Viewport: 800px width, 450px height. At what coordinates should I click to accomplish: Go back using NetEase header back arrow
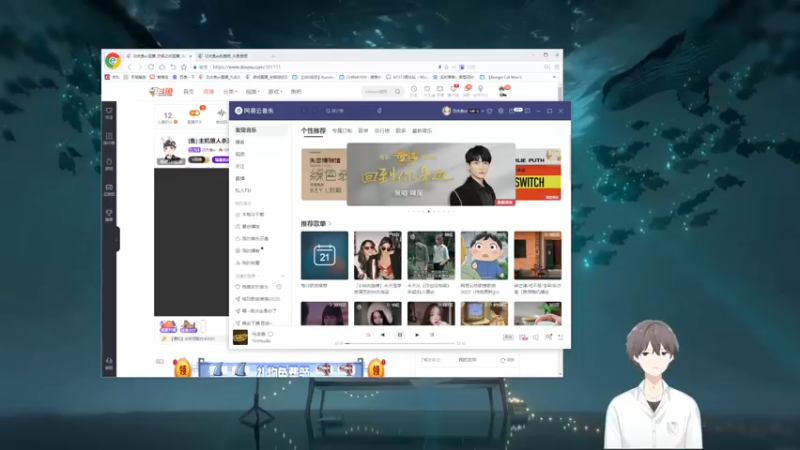[x=304, y=111]
